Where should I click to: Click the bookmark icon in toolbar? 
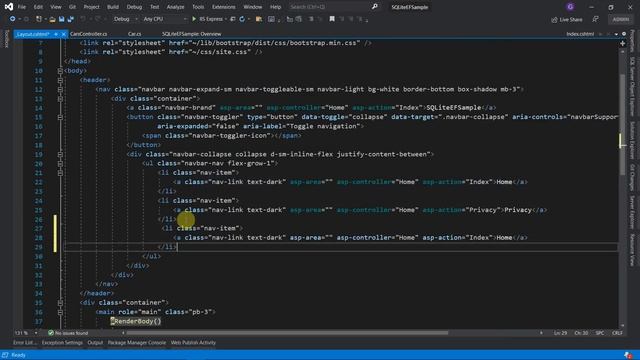coord(332,19)
